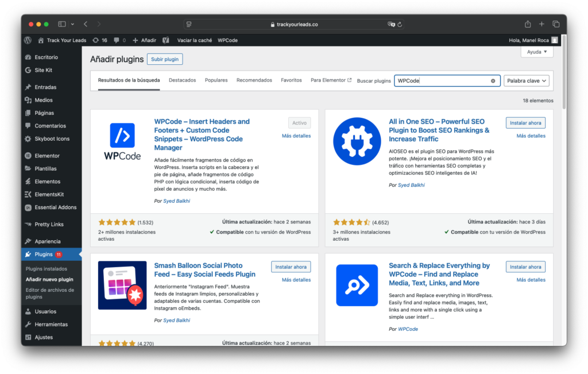Open the Añadir menu in admin bar
This screenshot has height=374, width=588.
144,40
